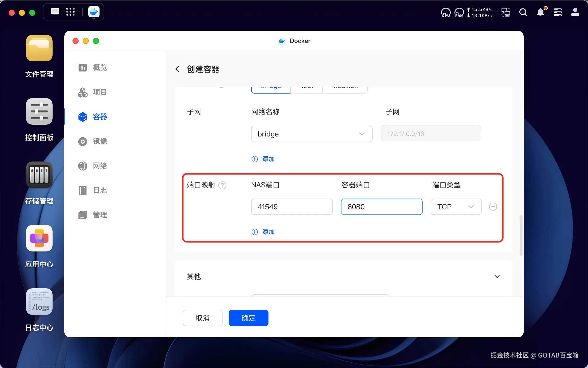588x368 pixels.
Task: Open the 应用中心 app center icon
Action: coord(39,238)
